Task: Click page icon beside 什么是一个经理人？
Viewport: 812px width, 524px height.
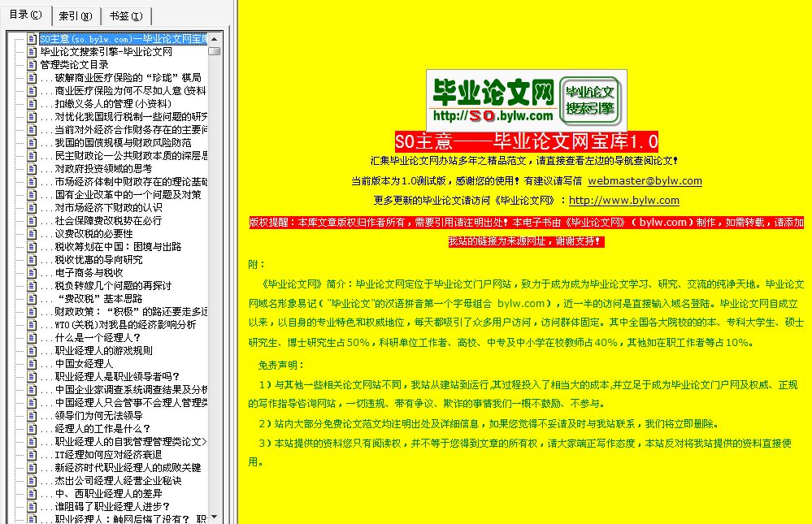Action: (x=33, y=338)
